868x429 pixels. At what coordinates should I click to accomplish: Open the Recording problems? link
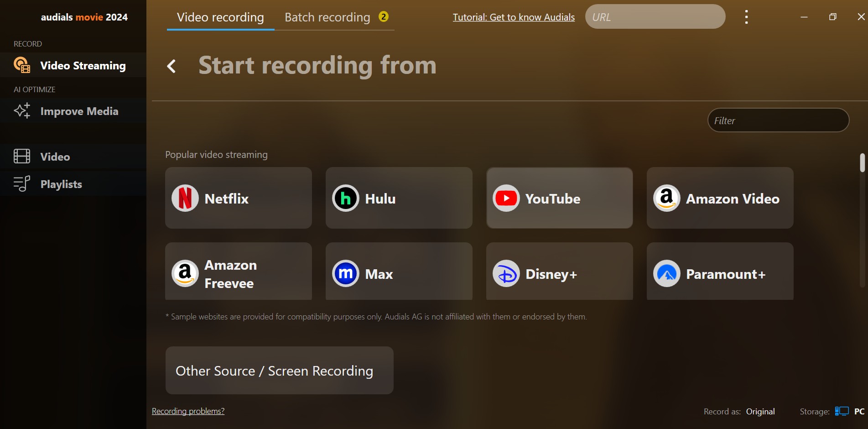[x=188, y=411]
